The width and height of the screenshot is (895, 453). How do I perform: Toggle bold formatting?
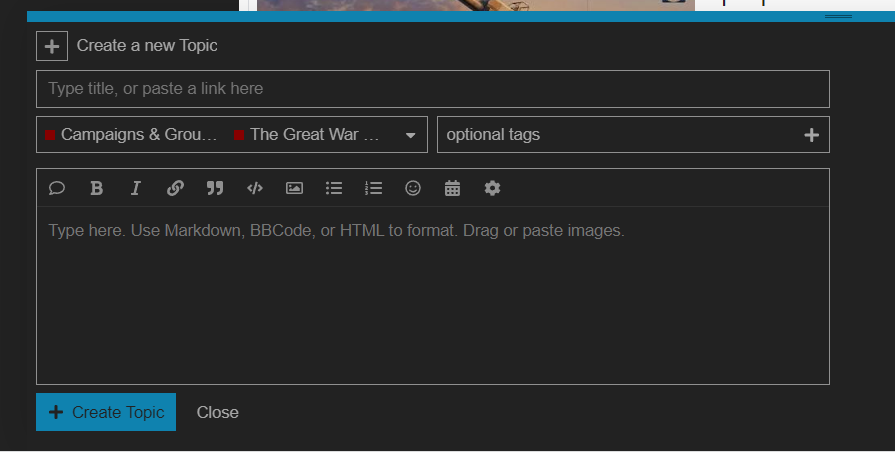[96, 188]
